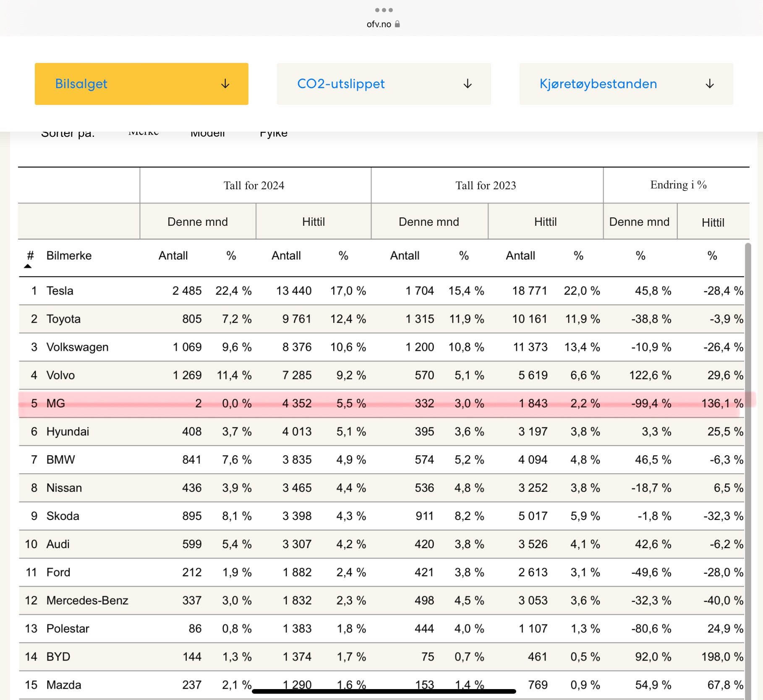Switch to the CO2-utslippet tab label
The width and height of the screenshot is (763, 700).
click(x=341, y=84)
